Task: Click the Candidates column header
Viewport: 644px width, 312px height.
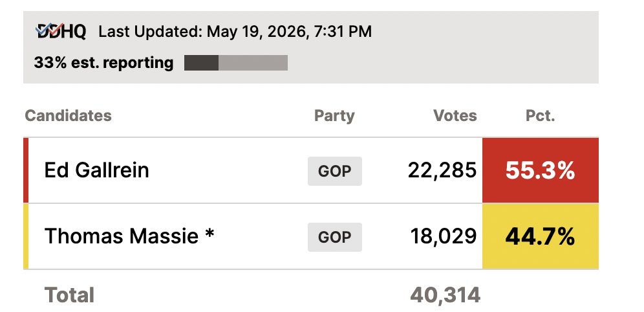Action: [68, 115]
